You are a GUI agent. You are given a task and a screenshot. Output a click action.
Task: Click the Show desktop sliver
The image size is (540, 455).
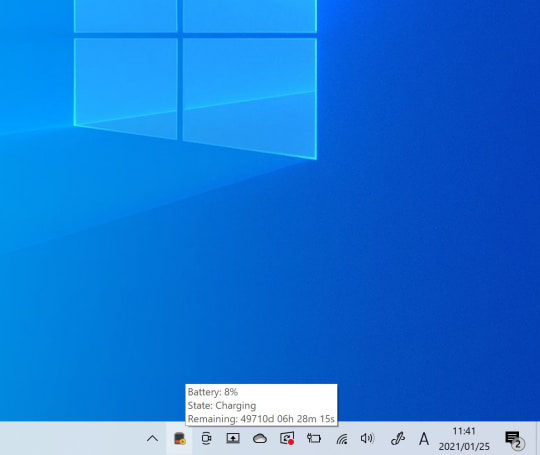(x=538, y=438)
